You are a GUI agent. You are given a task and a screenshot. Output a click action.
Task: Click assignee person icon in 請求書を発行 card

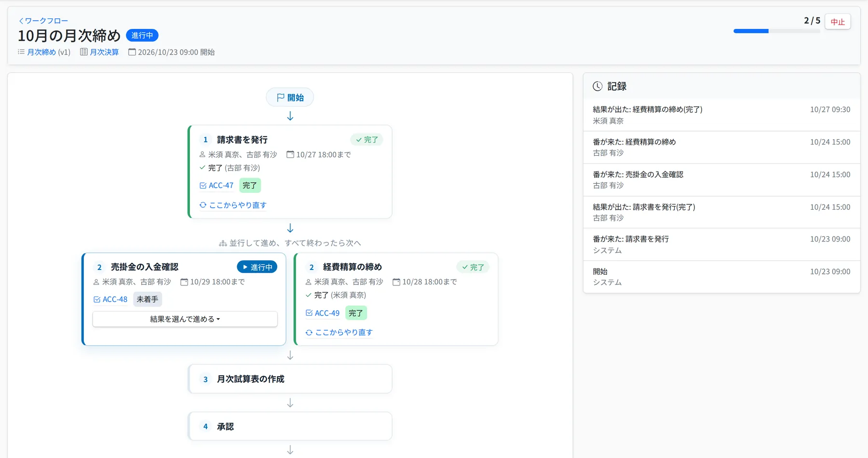tap(203, 155)
